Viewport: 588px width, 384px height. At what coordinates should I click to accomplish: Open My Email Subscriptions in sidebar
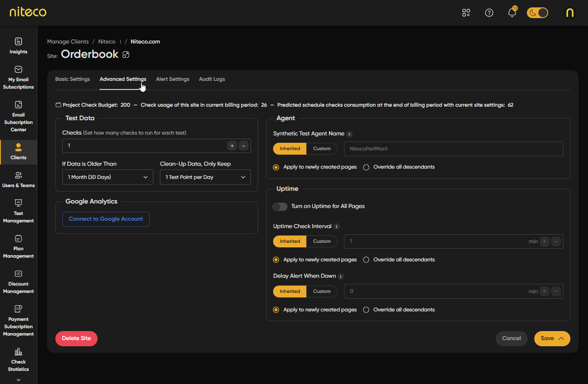click(18, 78)
